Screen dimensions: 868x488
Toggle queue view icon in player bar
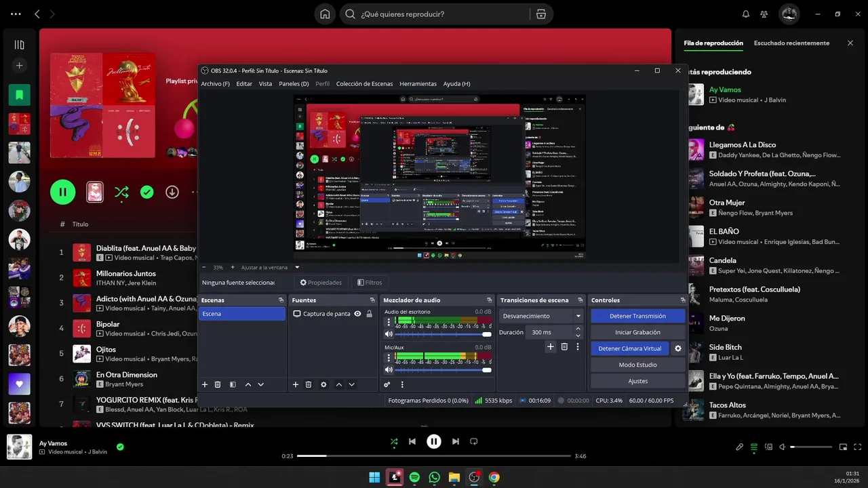click(x=754, y=447)
